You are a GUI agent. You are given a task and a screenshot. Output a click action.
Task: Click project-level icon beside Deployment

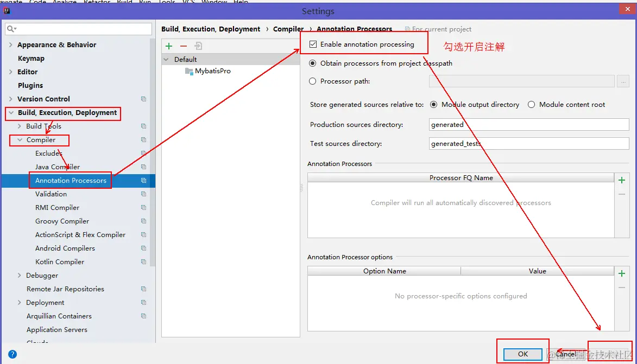pyautogui.click(x=143, y=302)
